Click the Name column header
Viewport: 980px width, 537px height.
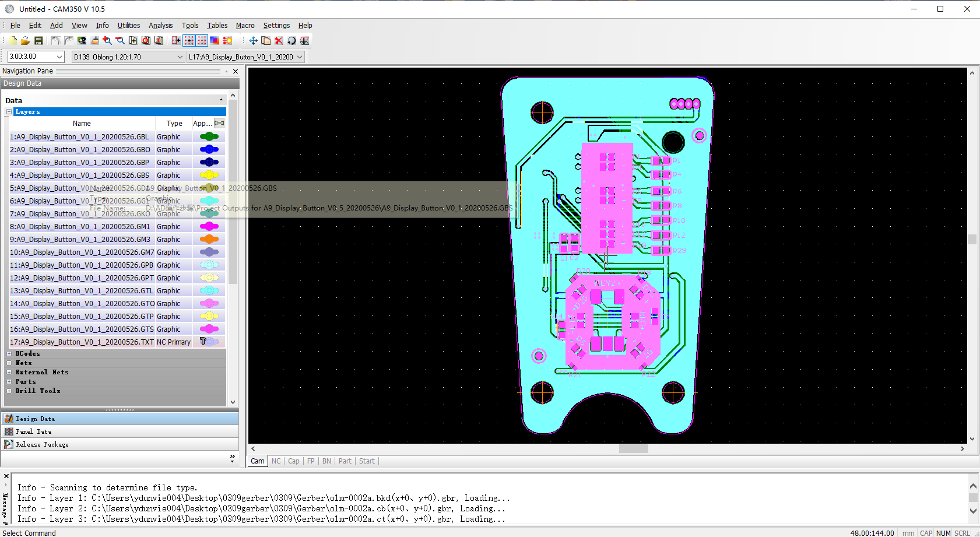tap(82, 123)
